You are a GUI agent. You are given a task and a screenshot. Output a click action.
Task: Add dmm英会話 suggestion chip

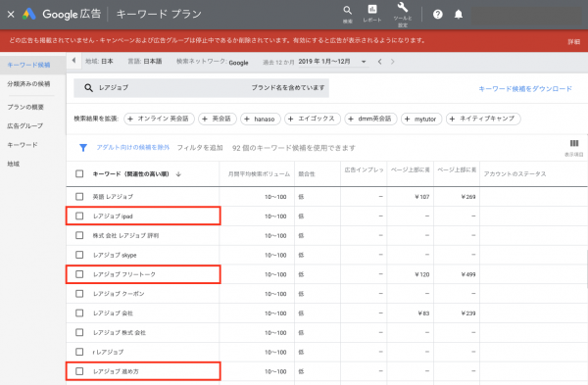click(370, 119)
